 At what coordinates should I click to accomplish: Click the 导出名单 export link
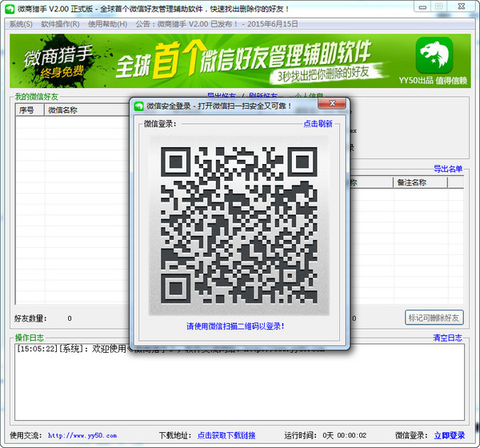coord(448,169)
